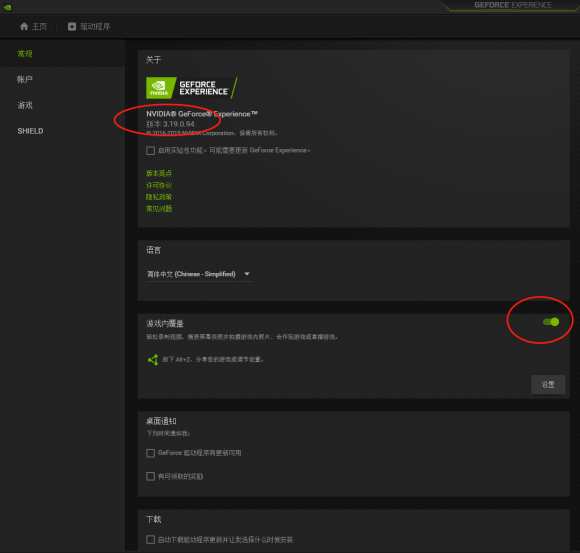Select 常规 in the settings sidebar

tap(25, 54)
